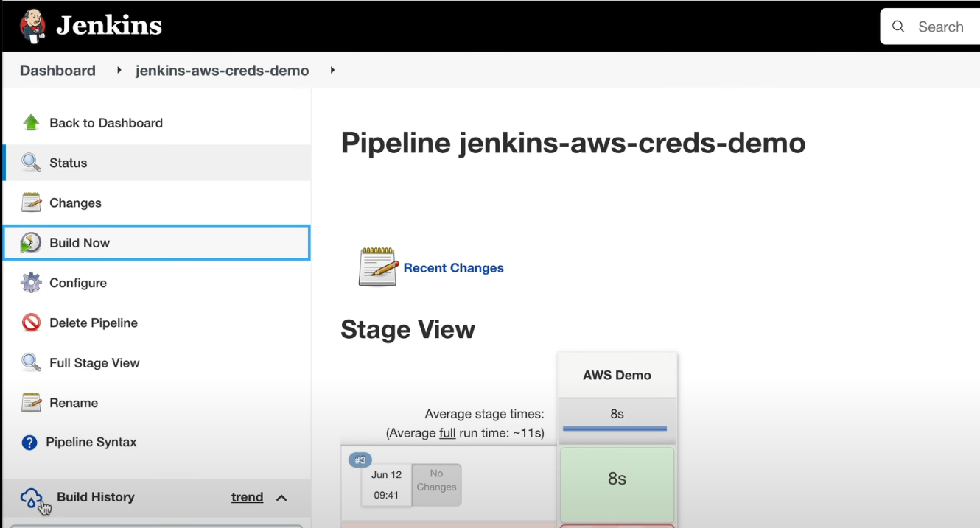980x528 pixels.
Task: Click the Average stage times label
Action: [484, 414]
